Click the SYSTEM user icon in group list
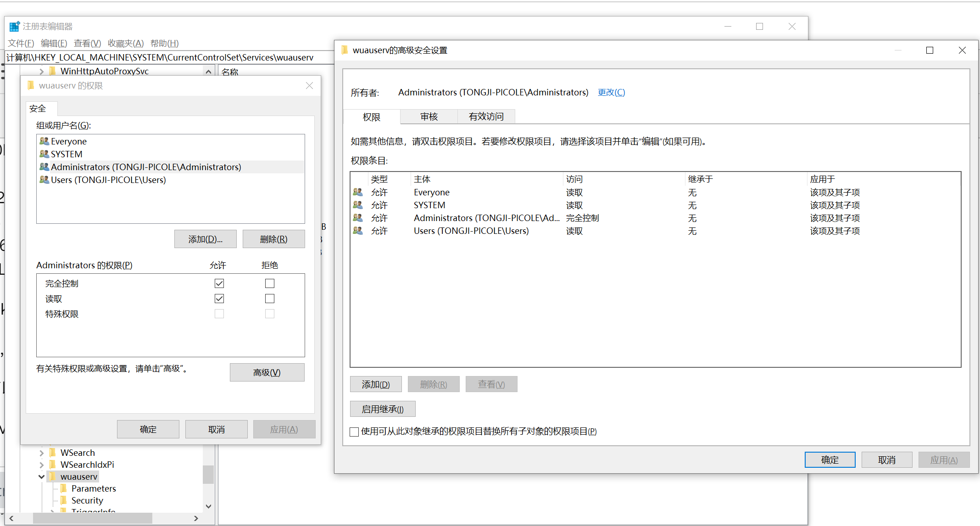 pyautogui.click(x=44, y=154)
